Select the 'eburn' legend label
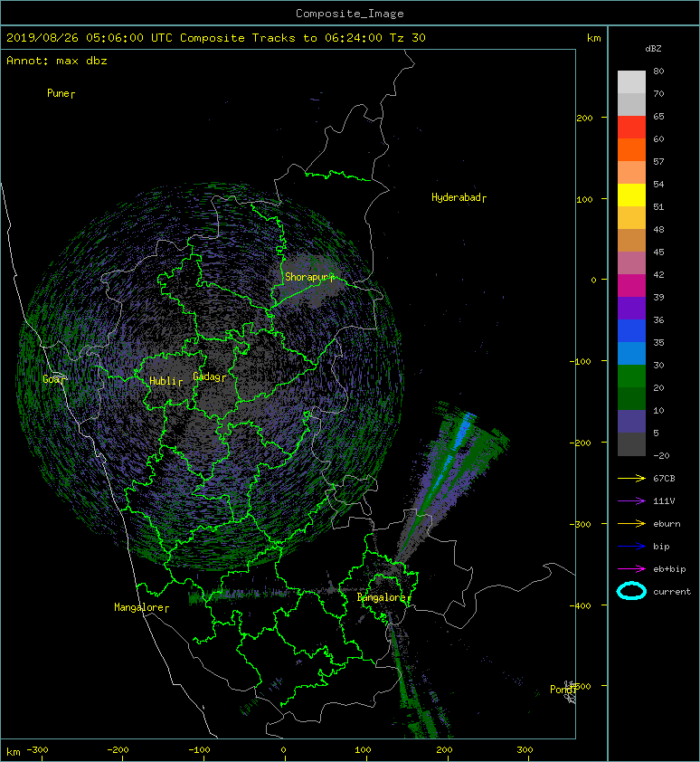 [667, 523]
